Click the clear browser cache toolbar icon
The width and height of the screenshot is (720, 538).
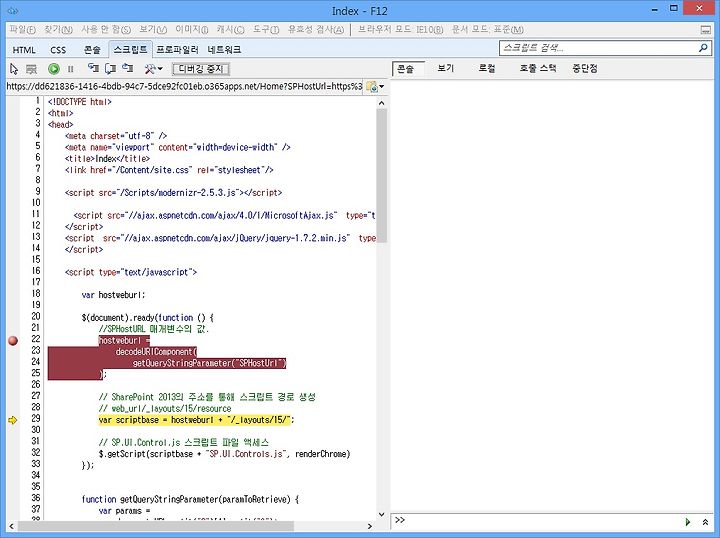pyautogui.click(x=31, y=69)
